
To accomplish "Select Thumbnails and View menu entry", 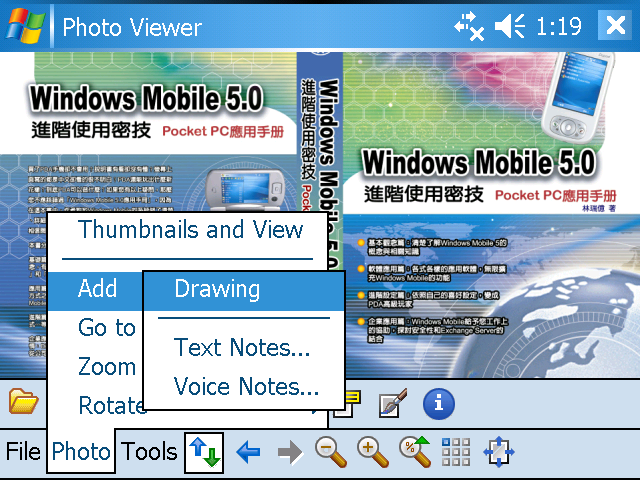I will point(188,230).
